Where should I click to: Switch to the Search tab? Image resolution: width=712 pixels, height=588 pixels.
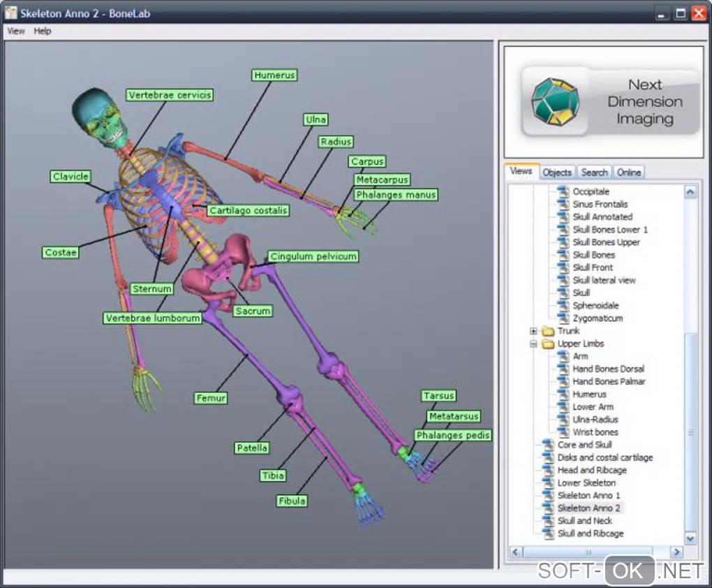point(594,172)
